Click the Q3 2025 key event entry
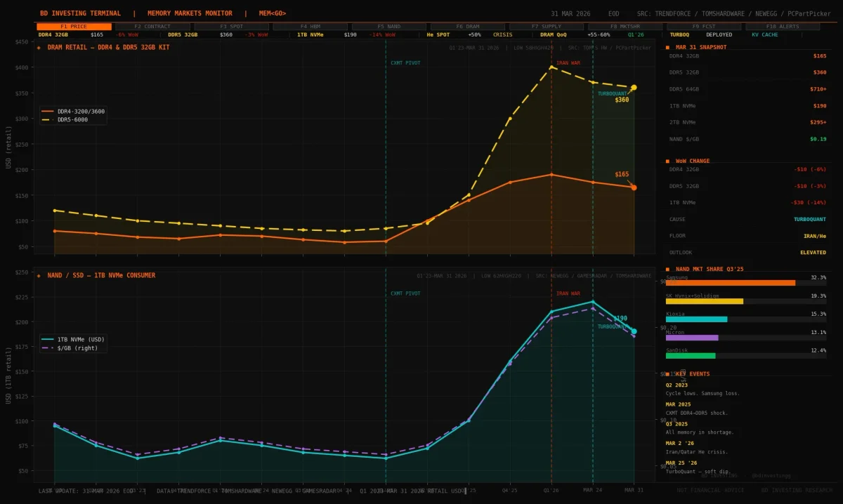 click(x=700, y=428)
